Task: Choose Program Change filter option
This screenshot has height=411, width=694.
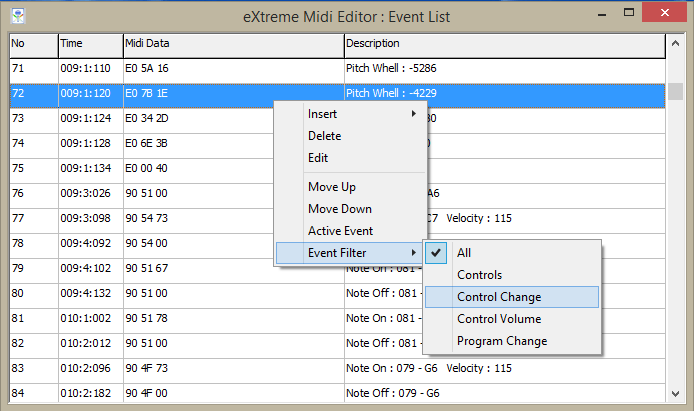Action: [512, 341]
